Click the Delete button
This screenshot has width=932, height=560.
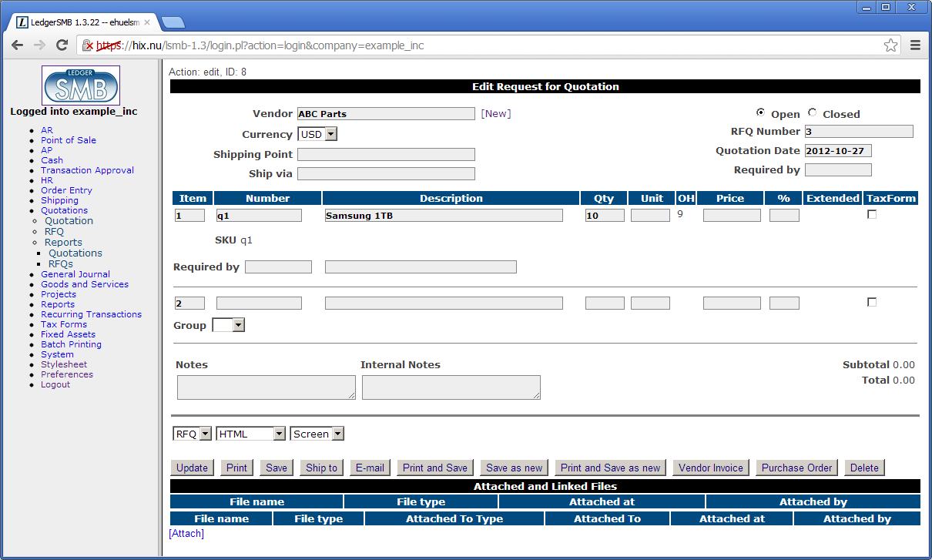[864, 468]
